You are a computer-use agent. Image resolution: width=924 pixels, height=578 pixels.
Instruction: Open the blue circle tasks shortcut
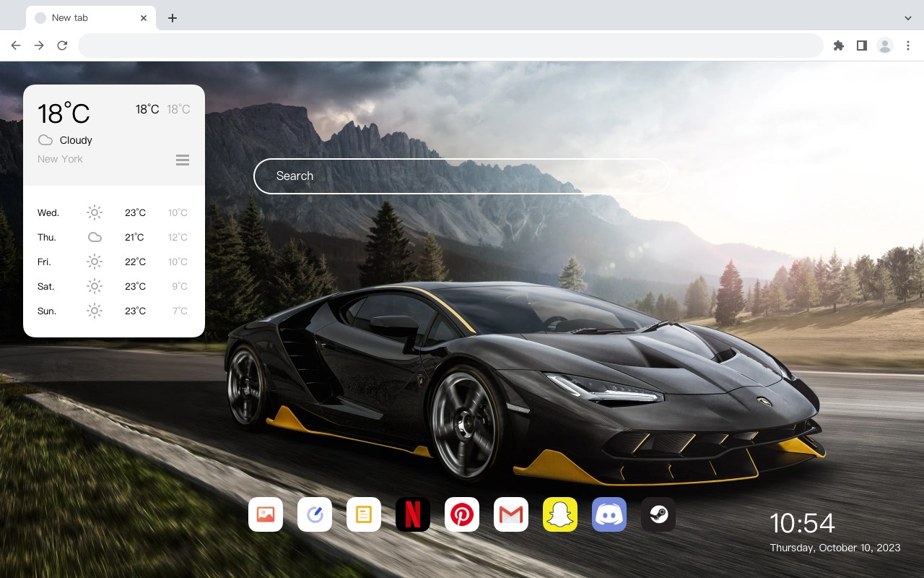coord(315,514)
